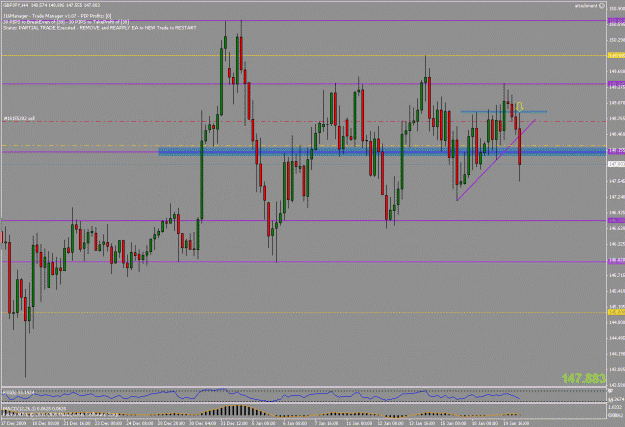Click the white current price tag on the axis

tap(616, 164)
